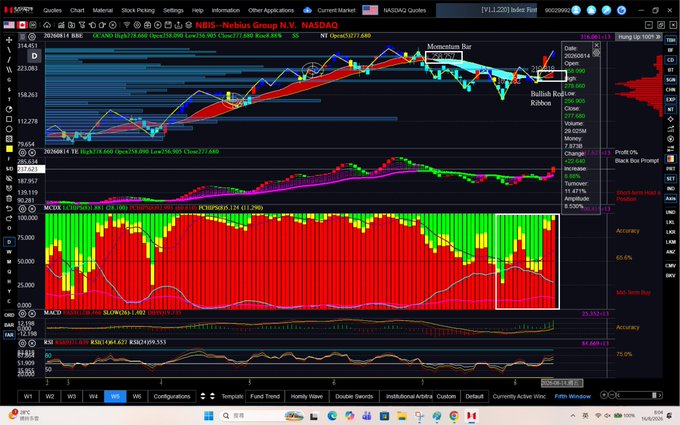Open the Windows Start button
680x425 pixels.
click(x=209, y=415)
